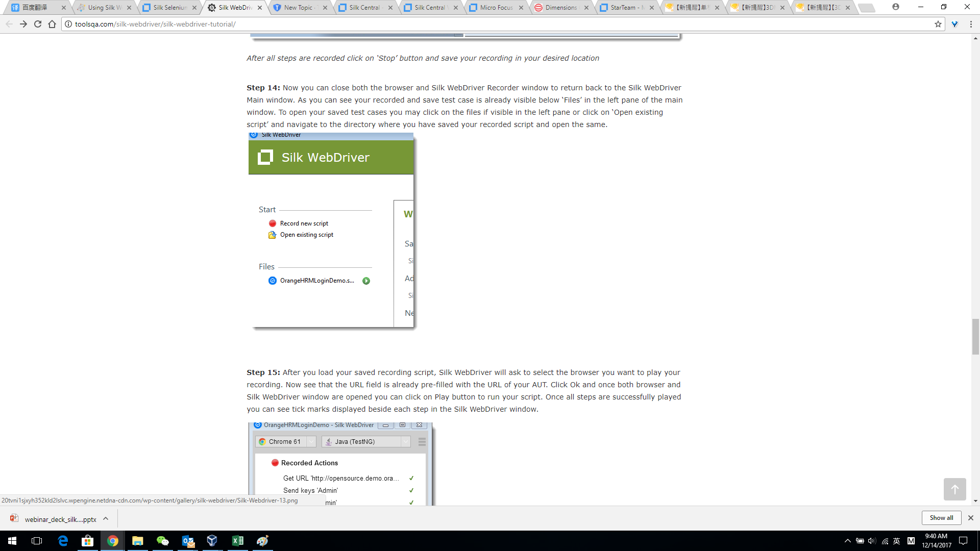Click the scroll-to-top arrow button

[x=954, y=489]
